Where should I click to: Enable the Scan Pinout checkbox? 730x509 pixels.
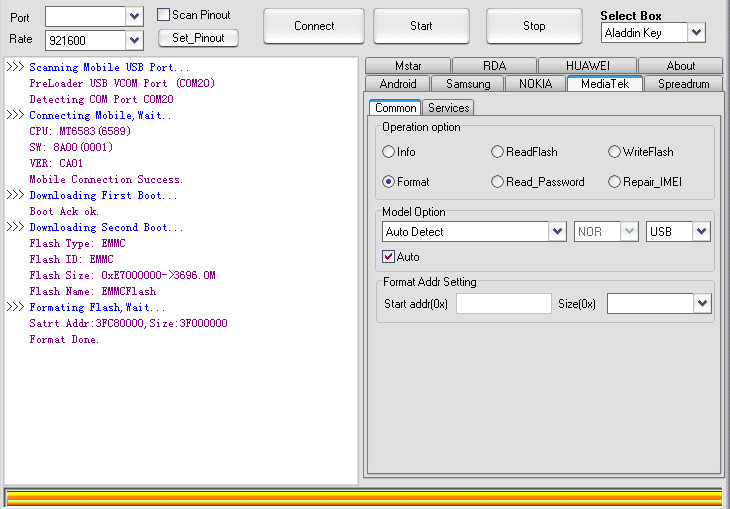click(x=163, y=15)
